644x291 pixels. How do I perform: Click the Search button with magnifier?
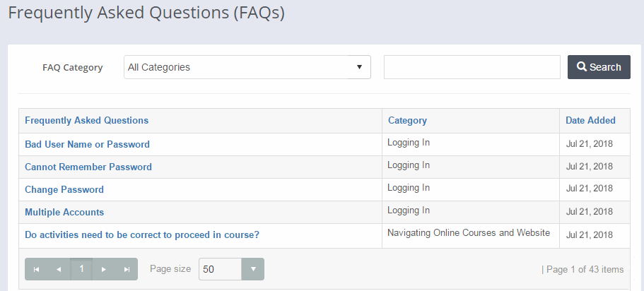[599, 67]
